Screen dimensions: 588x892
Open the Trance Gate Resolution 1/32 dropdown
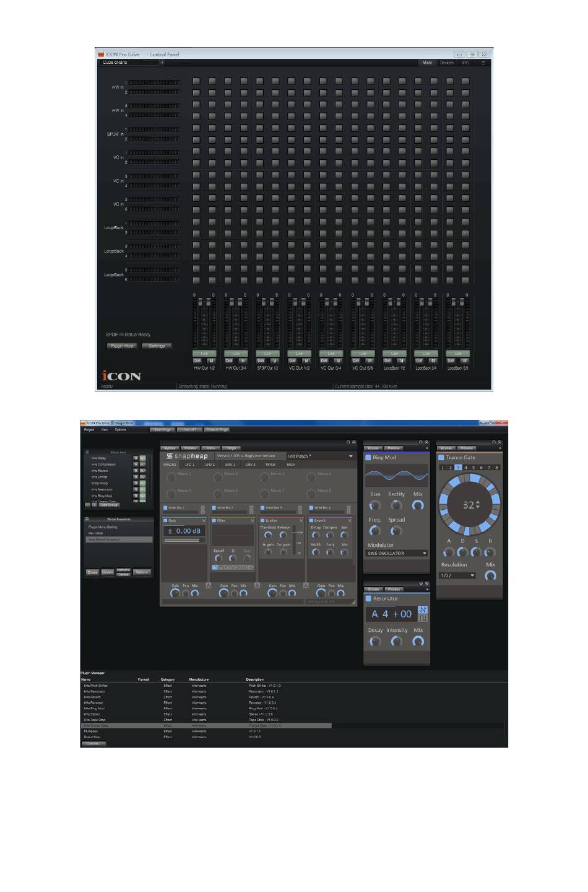point(457,575)
